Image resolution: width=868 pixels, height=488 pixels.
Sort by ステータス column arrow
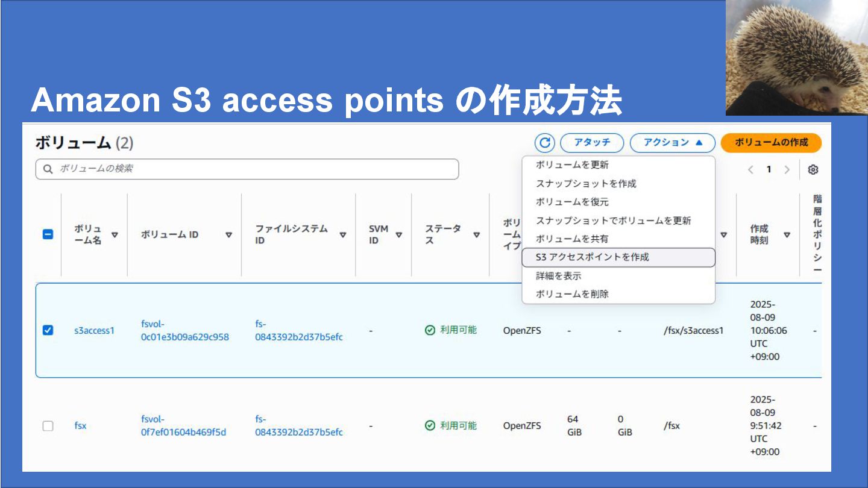(x=476, y=235)
